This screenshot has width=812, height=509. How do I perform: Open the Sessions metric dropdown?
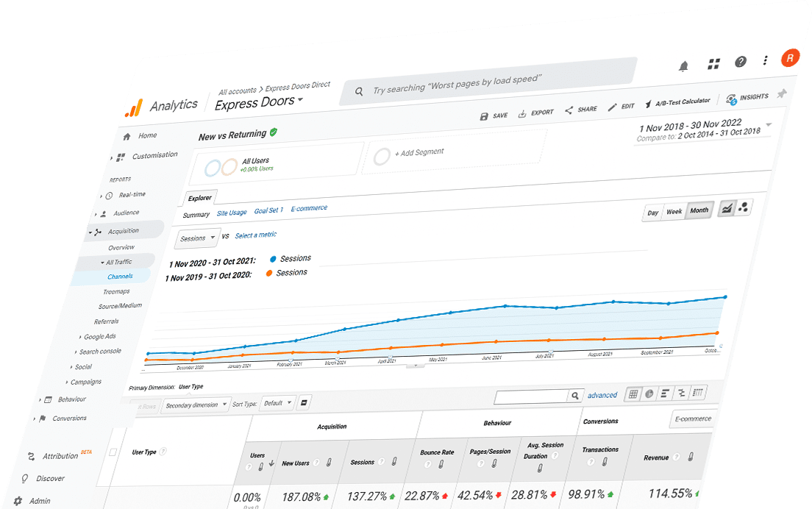[196, 239]
